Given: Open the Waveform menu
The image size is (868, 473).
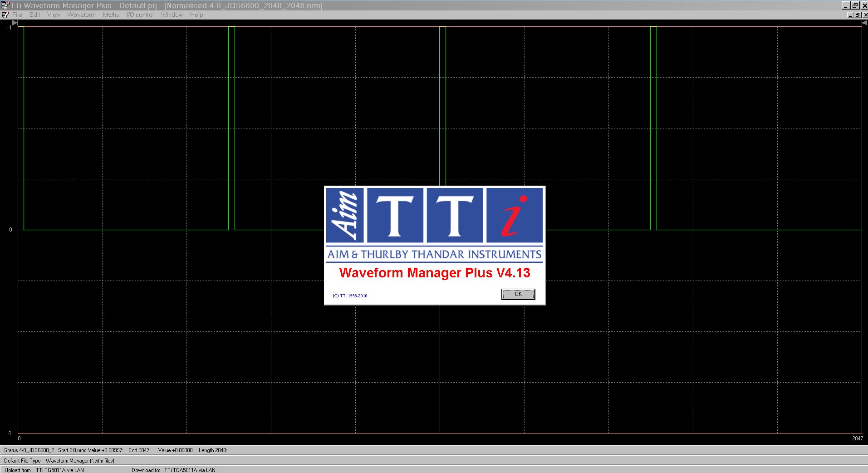Looking at the screenshot, I should click(x=82, y=15).
